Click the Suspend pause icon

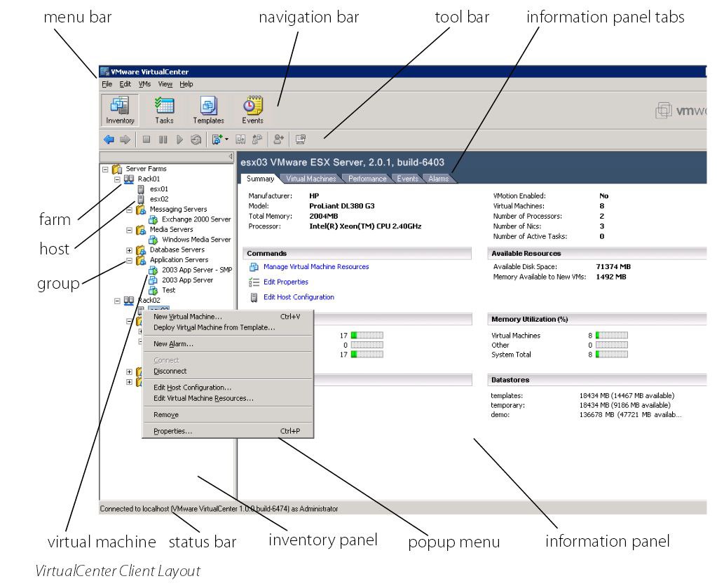click(x=163, y=139)
